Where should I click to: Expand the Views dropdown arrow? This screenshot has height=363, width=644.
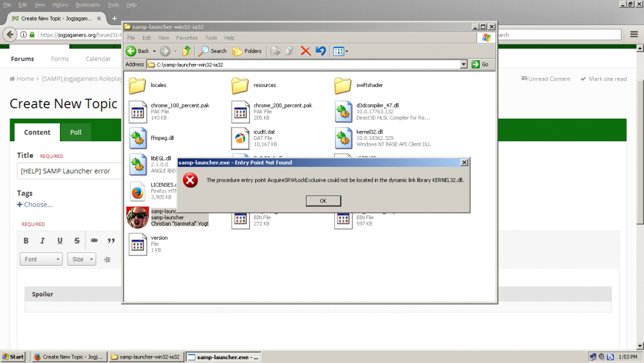(x=346, y=52)
